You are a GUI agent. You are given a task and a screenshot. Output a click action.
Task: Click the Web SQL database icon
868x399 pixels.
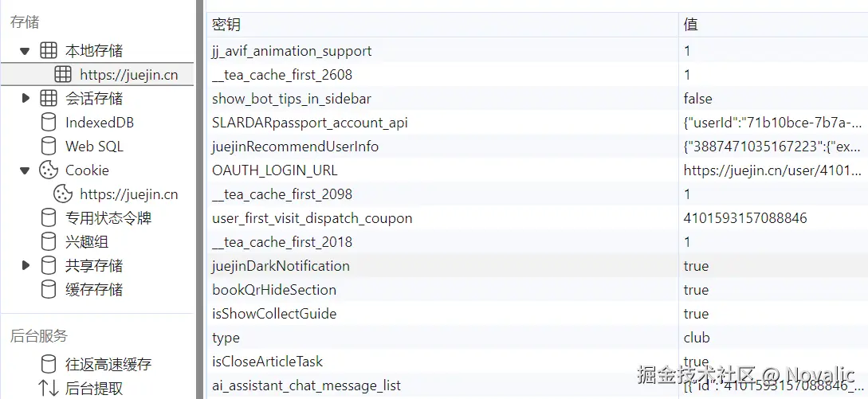49,146
